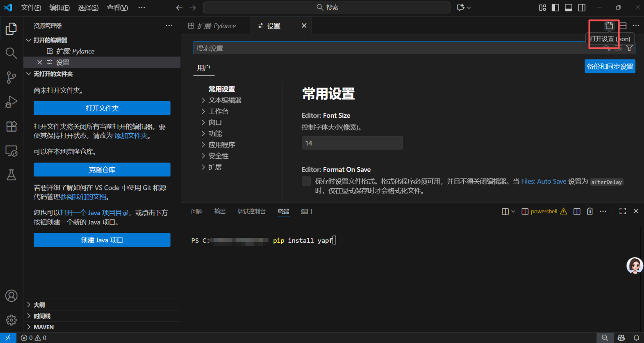
Task: Go forward with navigation arrow
Action: point(193,8)
